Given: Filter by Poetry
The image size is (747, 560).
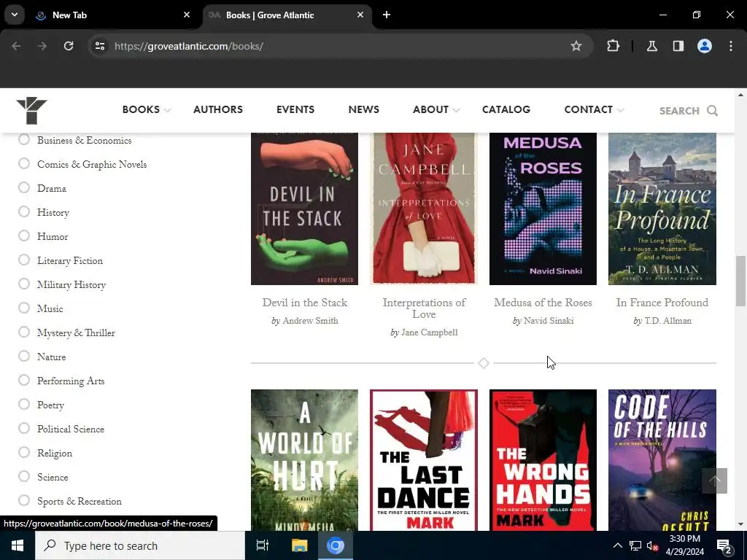Looking at the screenshot, I should coord(24,404).
